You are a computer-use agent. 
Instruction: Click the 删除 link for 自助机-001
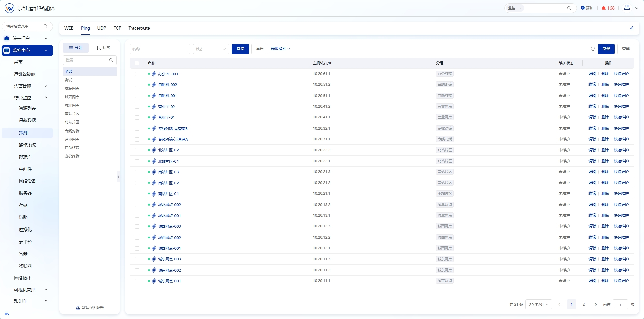[605, 96]
